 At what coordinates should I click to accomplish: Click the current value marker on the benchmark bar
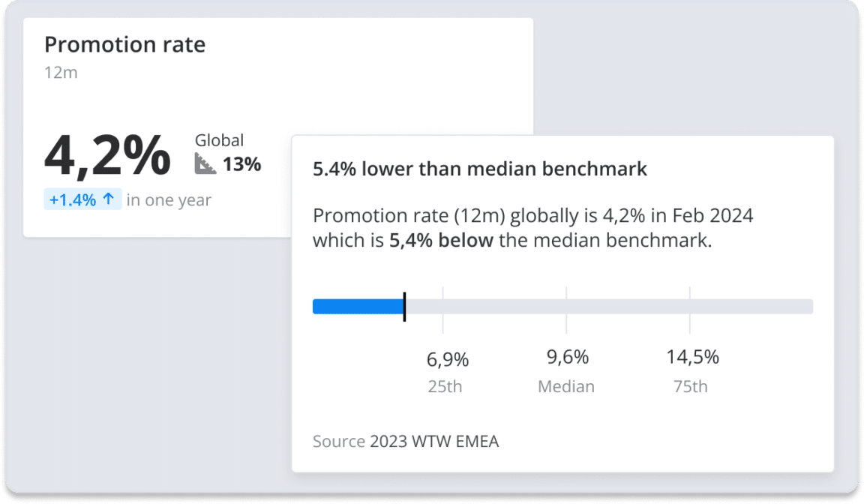click(x=404, y=306)
